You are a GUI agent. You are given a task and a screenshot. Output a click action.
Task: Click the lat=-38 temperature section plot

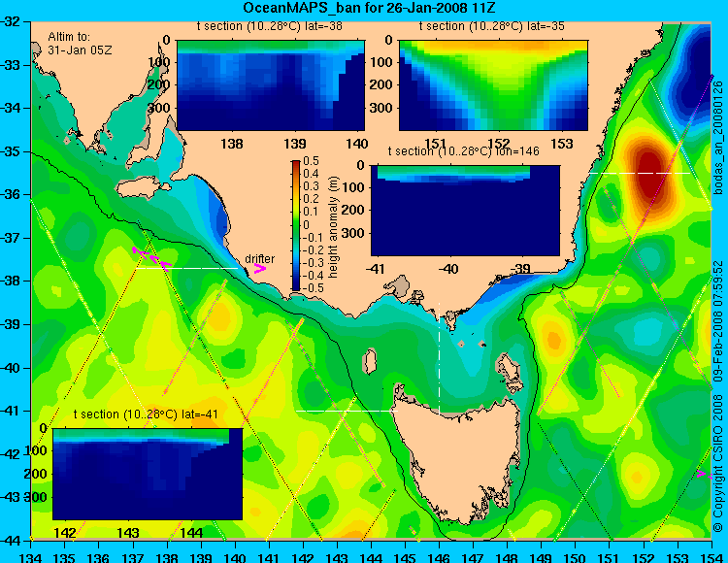pyautogui.click(x=271, y=85)
